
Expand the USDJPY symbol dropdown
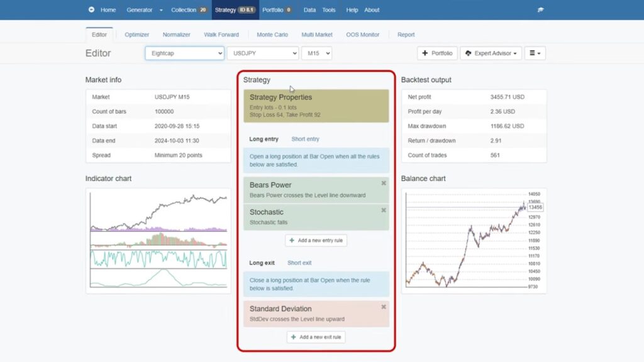point(262,53)
